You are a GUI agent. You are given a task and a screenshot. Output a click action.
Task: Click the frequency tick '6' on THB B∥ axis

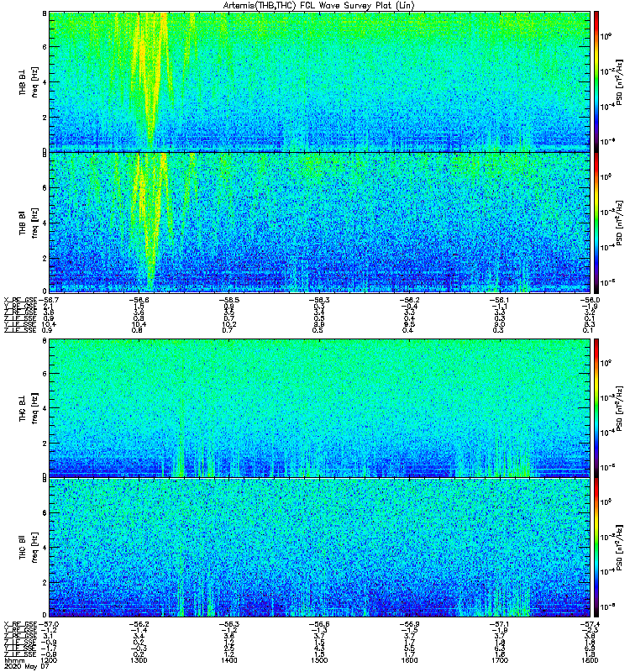click(45, 187)
